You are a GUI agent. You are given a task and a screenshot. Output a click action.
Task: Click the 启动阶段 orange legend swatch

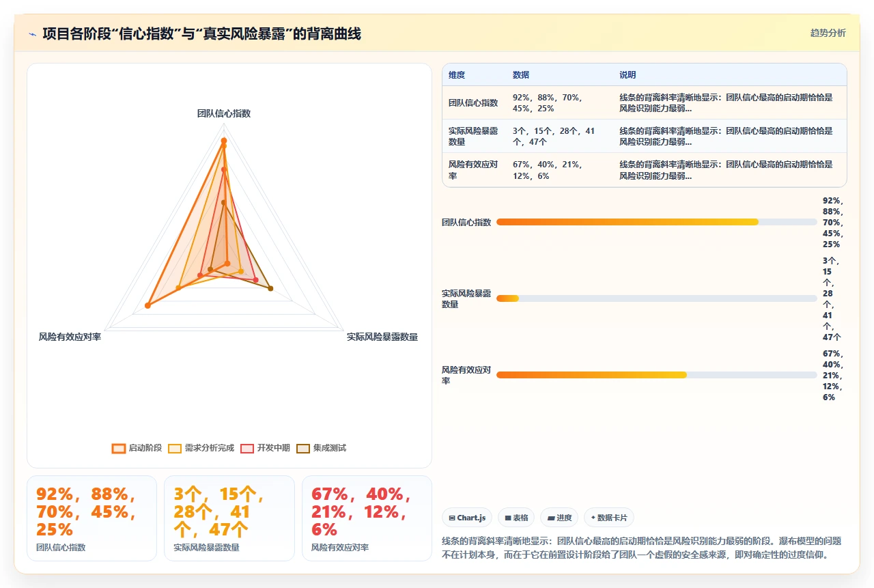(x=119, y=448)
